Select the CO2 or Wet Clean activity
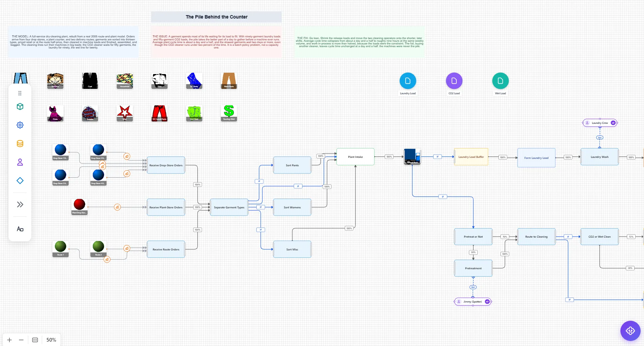 [x=600, y=237]
